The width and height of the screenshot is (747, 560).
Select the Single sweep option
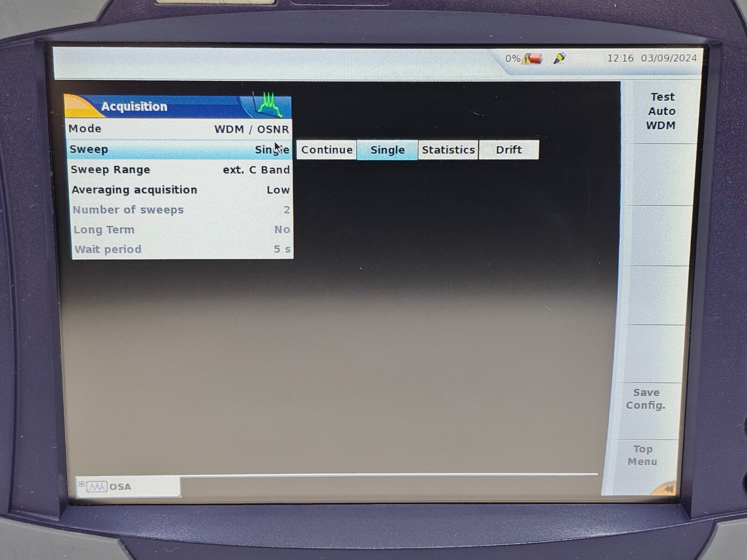(387, 150)
